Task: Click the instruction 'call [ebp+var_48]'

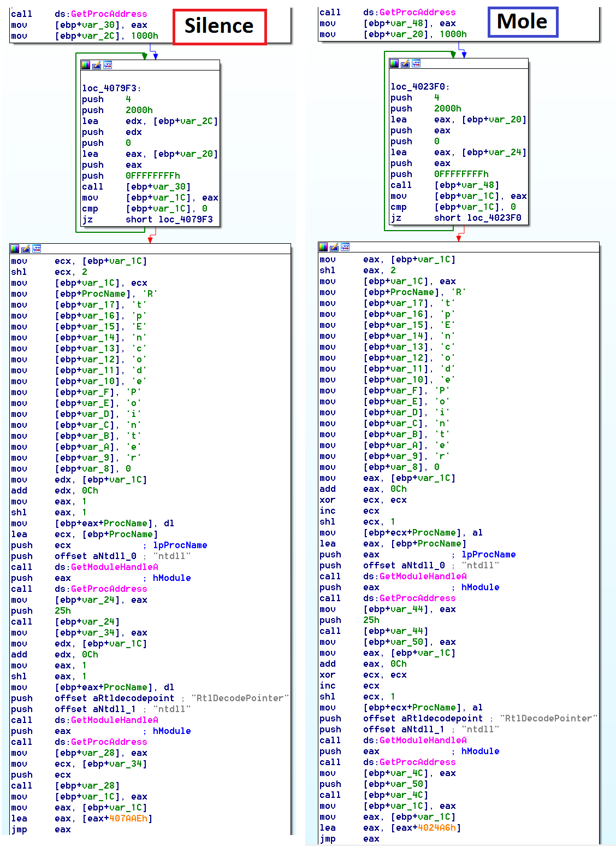Action: tap(445, 185)
